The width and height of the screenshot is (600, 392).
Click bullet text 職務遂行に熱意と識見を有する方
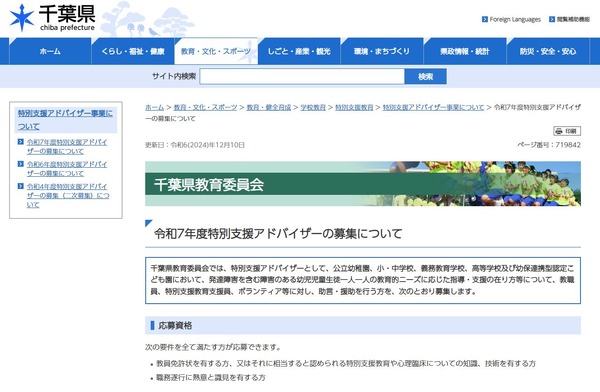211,377
